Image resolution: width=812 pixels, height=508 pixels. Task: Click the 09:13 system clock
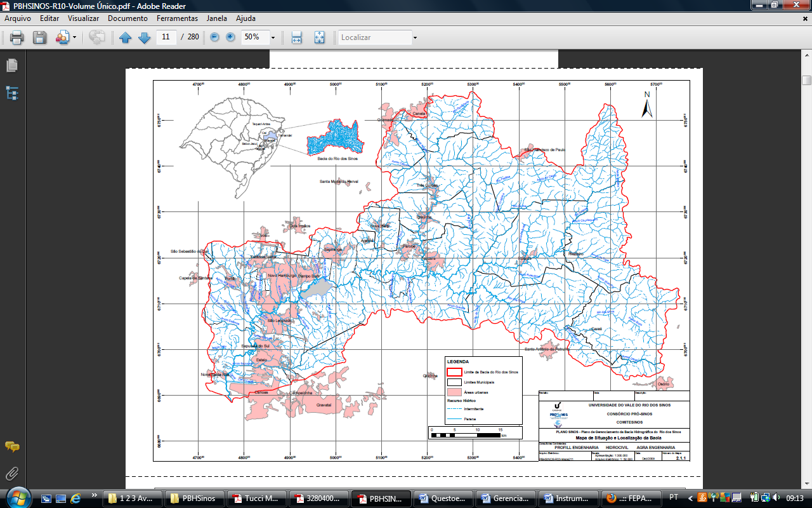tap(796, 498)
